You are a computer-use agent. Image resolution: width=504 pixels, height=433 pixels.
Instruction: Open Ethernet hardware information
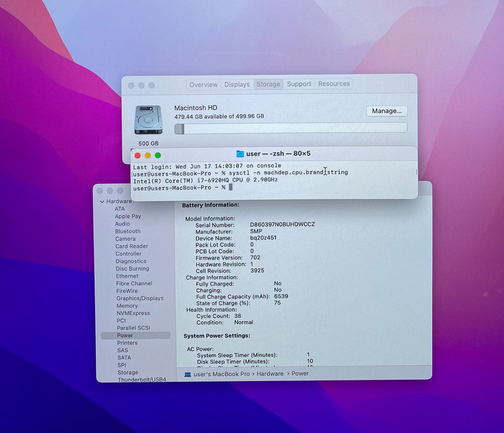127,276
